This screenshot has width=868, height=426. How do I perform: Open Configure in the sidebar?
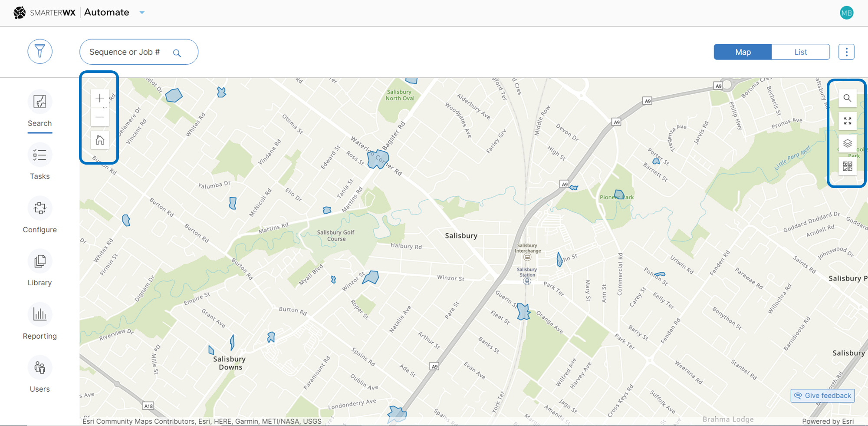click(x=40, y=215)
